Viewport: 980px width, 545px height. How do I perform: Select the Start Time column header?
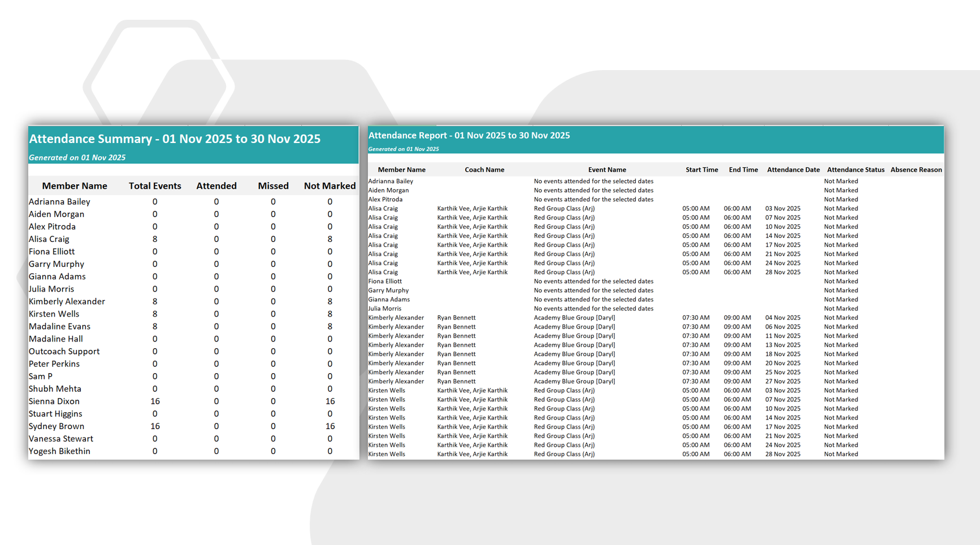(701, 170)
